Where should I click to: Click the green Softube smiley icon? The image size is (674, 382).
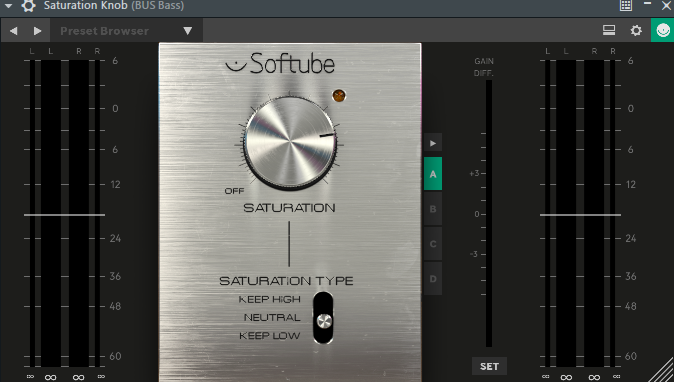point(662,31)
